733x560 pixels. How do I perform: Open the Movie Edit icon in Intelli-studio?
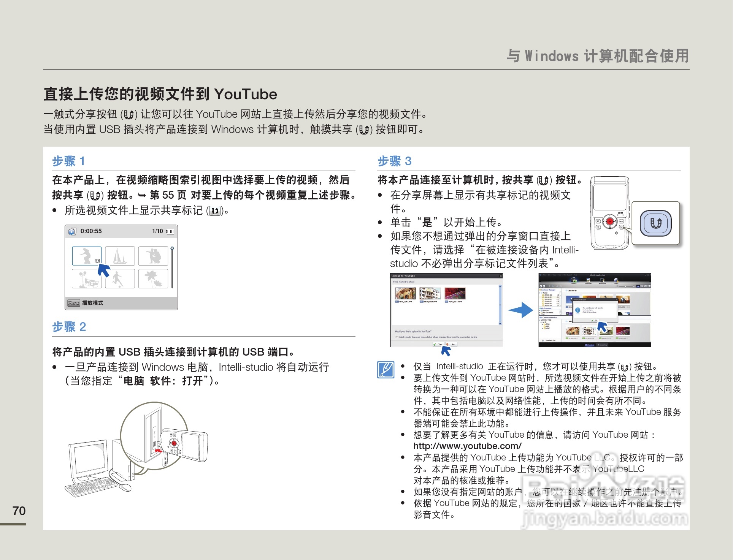pos(602,280)
